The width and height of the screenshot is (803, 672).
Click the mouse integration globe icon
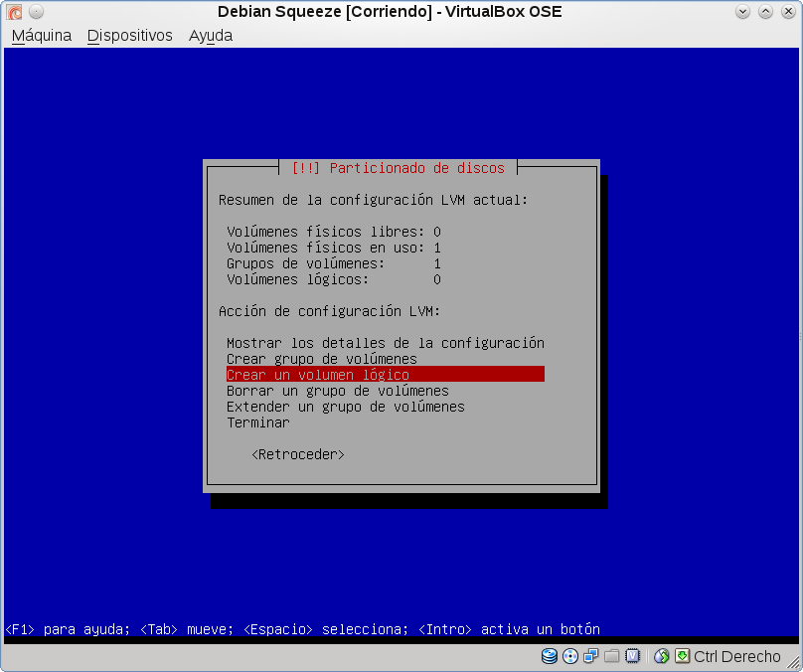click(661, 656)
